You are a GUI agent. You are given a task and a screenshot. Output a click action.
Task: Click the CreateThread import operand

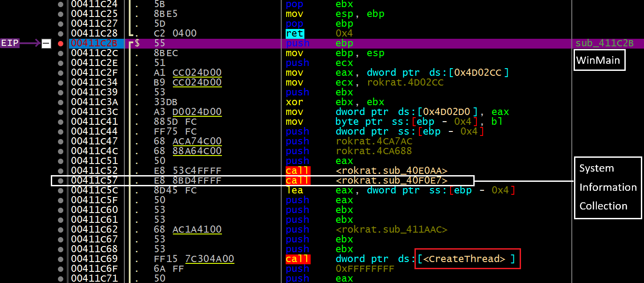(468, 259)
